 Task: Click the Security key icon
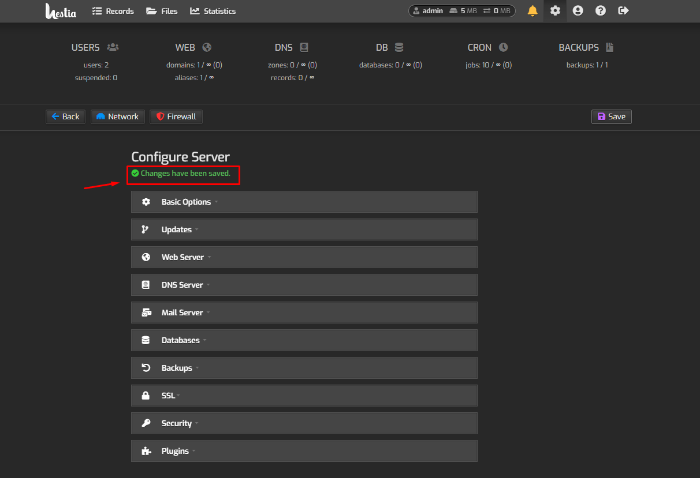pos(146,423)
